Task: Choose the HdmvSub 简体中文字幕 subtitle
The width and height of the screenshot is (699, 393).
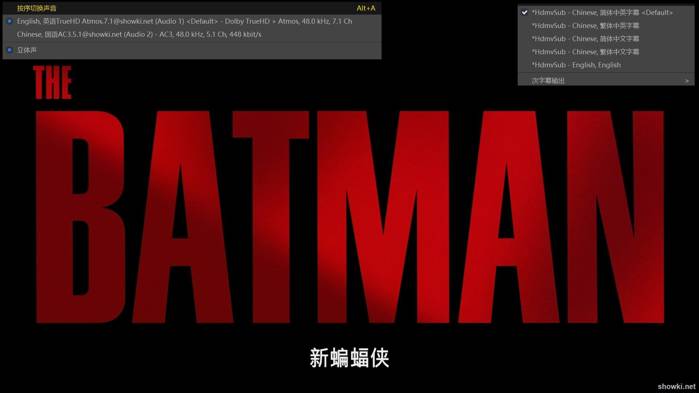Action: click(x=606, y=39)
